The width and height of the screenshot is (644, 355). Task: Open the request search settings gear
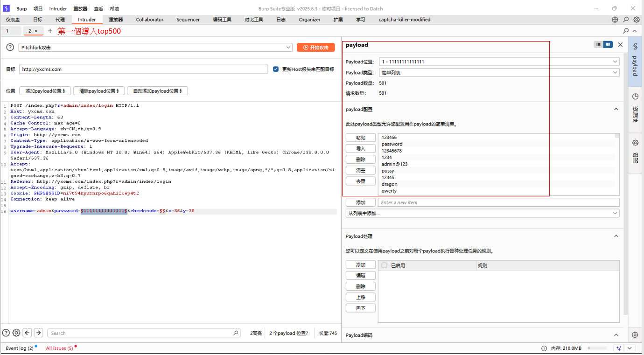16,333
